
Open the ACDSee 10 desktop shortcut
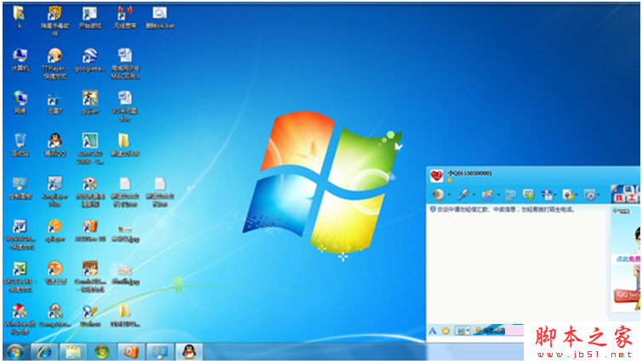point(89,230)
